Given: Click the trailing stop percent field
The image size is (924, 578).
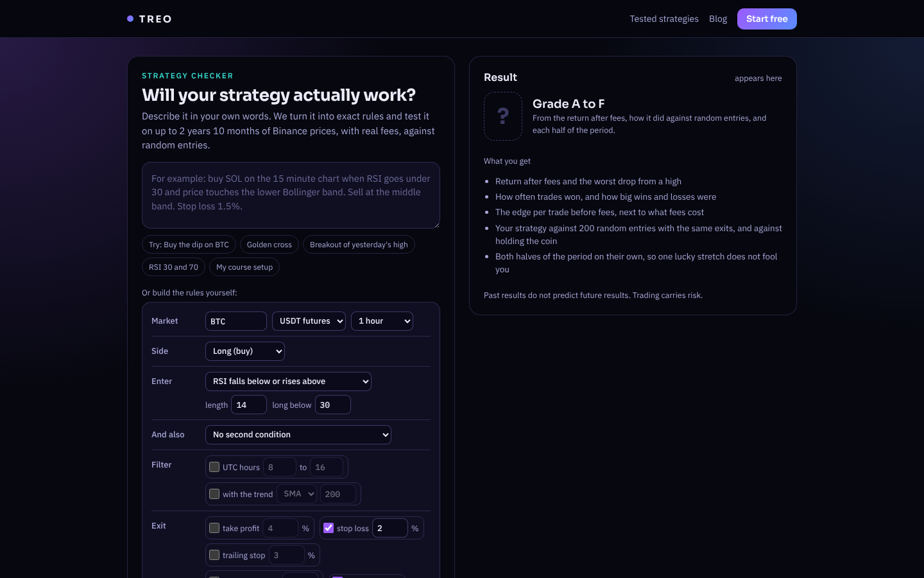Looking at the screenshot, I should point(287,555).
